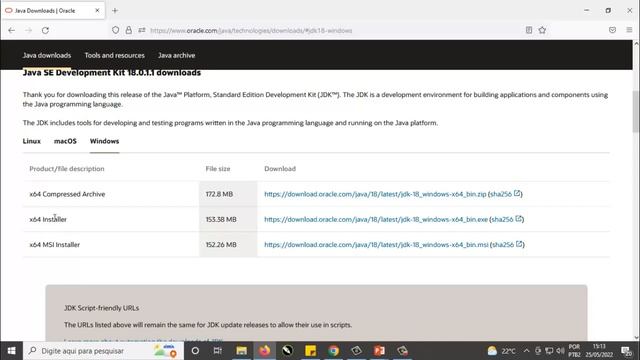The height and width of the screenshot is (360, 640).
Task: Open Sticky Notes yellow taskbar icon
Action: pos(311,351)
